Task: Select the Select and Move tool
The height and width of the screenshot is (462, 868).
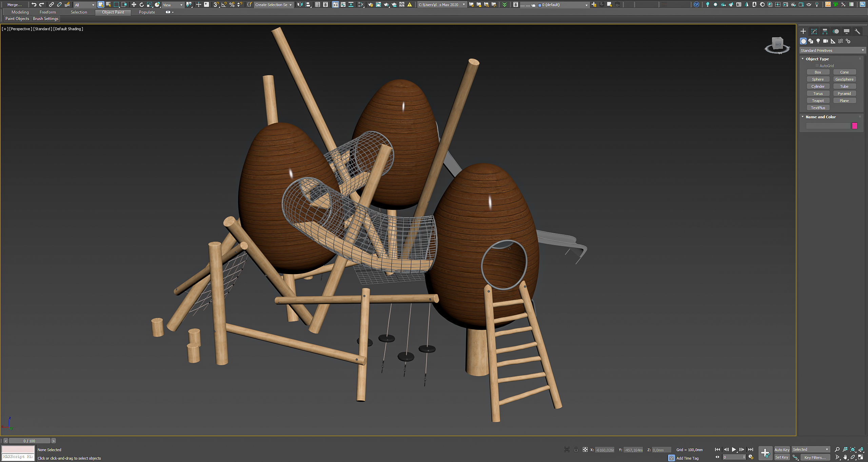Action: click(x=134, y=4)
